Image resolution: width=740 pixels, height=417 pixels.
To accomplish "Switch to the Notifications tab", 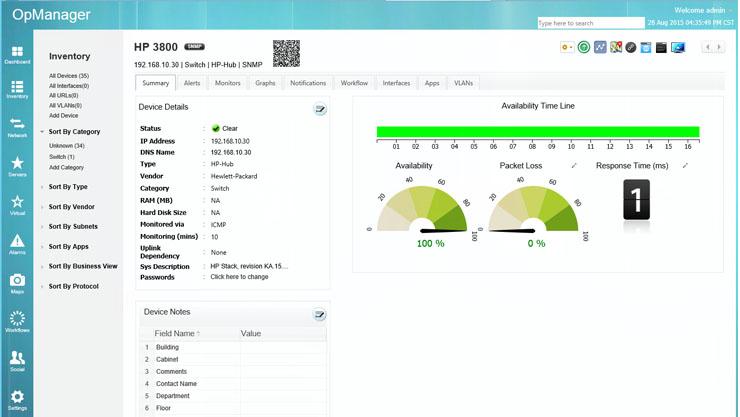I will pos(308,83).
